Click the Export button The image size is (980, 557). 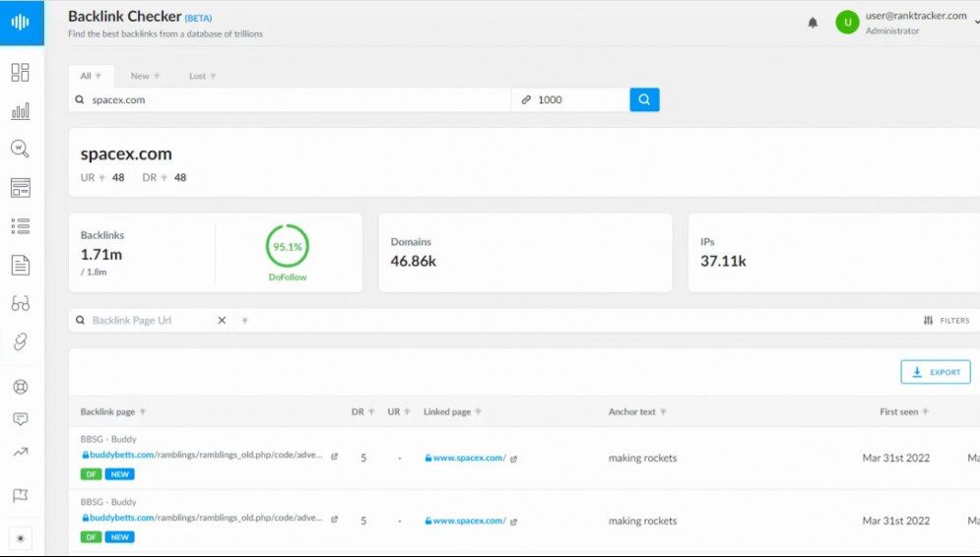[935, 372]
